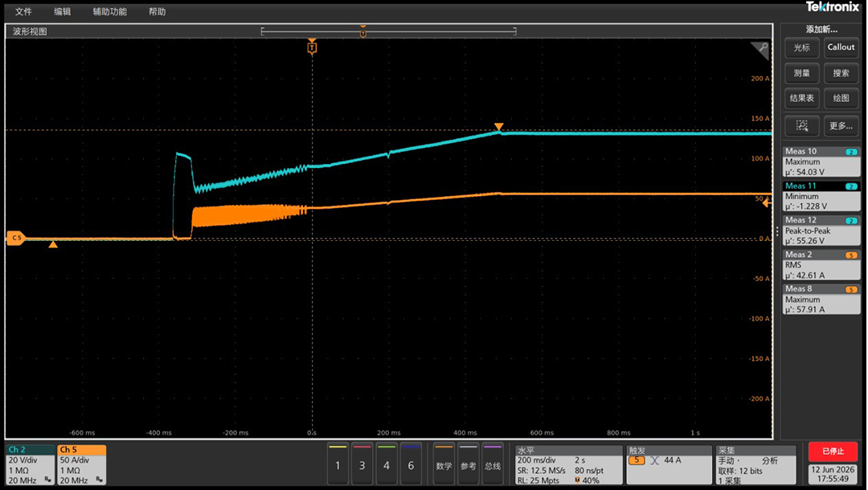Click the 光标 cursors button
The height and width of the screenshot is (490, 868).
click(801, 47)
